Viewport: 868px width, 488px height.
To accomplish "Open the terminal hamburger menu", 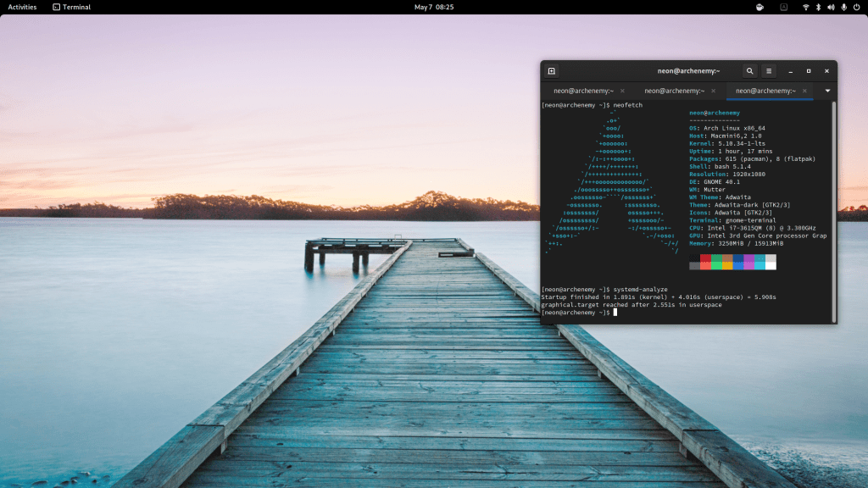I will (769, 71).
